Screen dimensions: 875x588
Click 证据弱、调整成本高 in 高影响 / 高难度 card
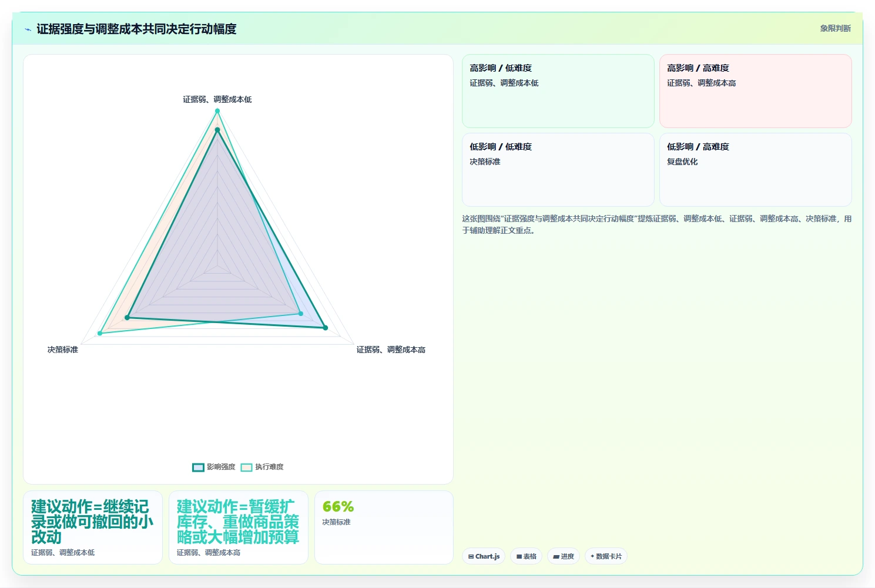tap(702, 83)
